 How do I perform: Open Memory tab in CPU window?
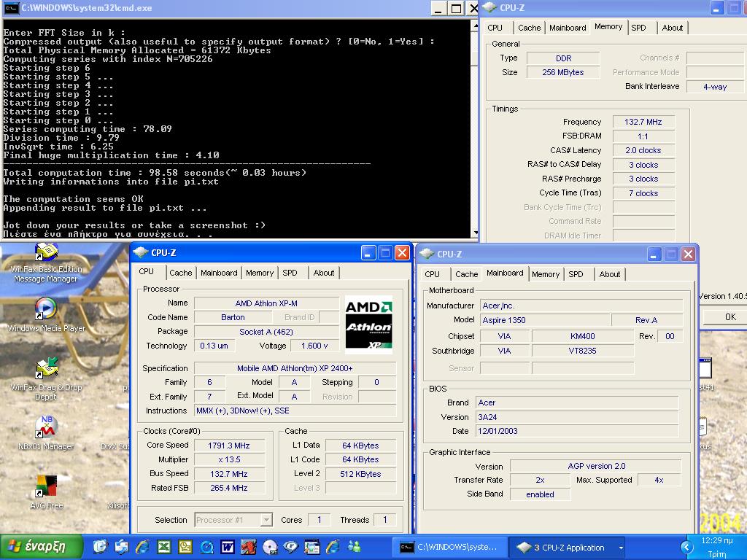tap(260, 273)
